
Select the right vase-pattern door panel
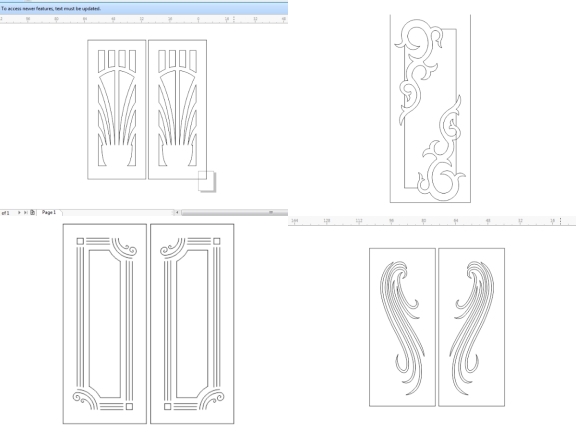(x=177, y=109)
